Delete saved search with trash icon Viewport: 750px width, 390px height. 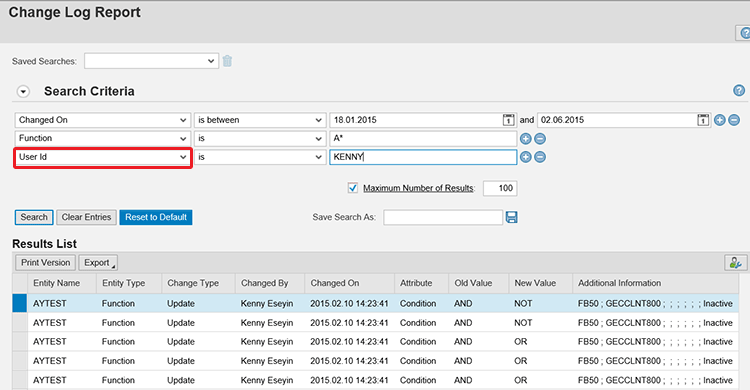tap(227, 61)
